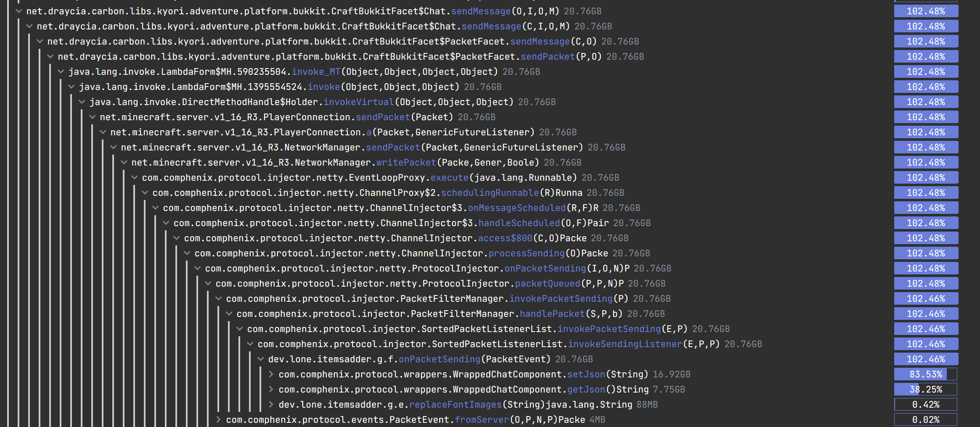Expand the PacketEvent.fromServer node
Viewport: 980px width, 427px height.
point(218,419)
